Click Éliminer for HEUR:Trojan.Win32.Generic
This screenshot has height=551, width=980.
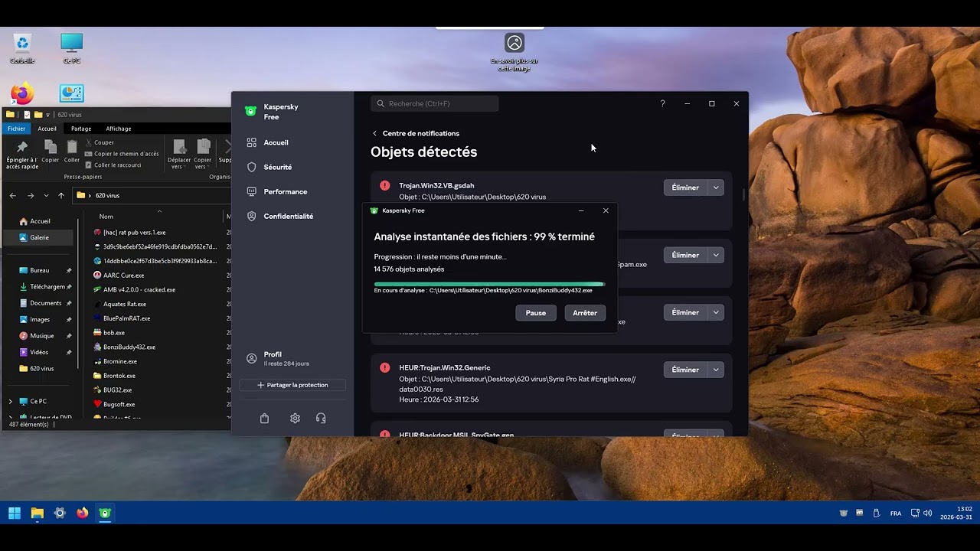click(685, 370)
